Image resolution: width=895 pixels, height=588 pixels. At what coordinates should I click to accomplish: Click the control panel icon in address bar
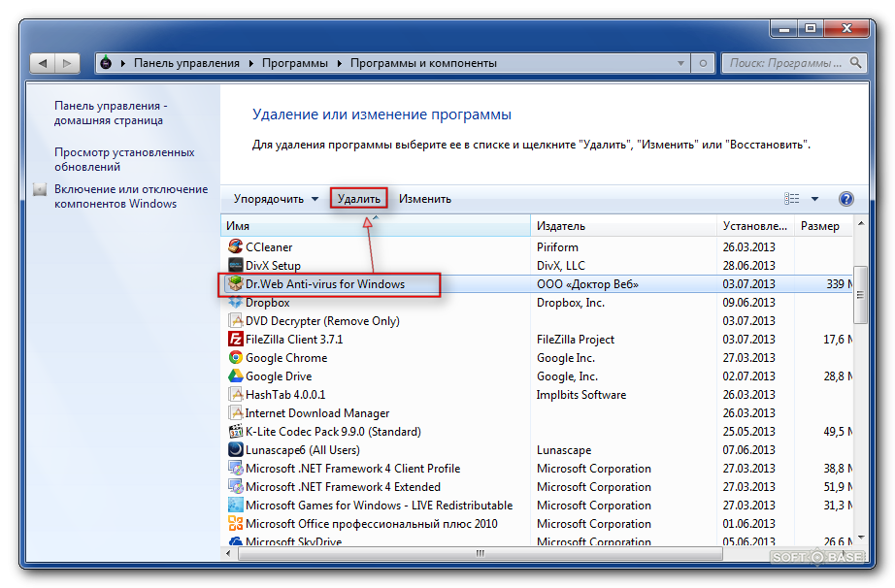106,63
